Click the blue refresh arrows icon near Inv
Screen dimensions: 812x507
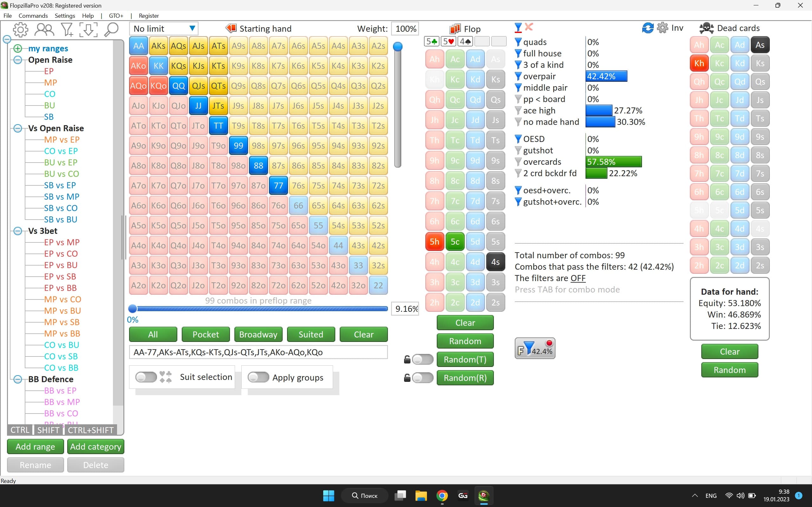point(648,28)
